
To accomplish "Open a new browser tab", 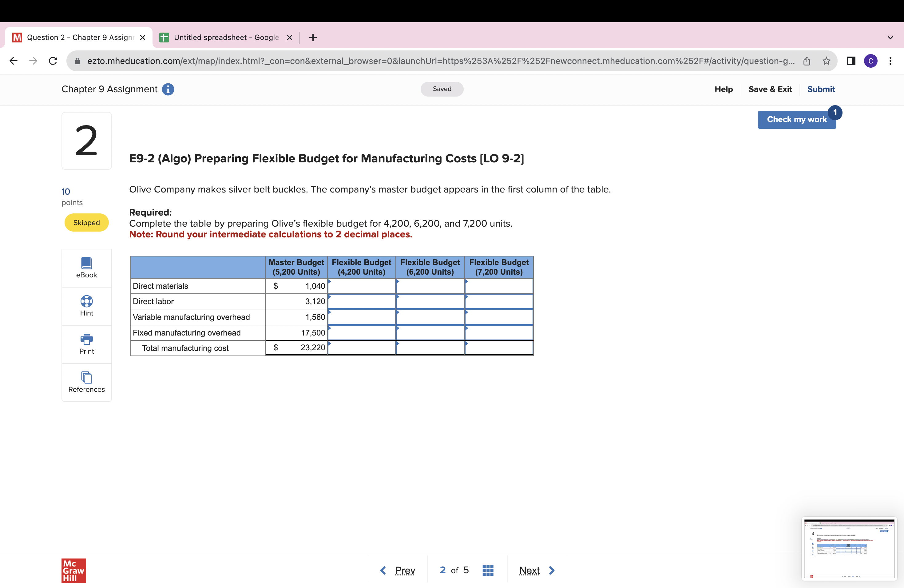I will 312,37.
